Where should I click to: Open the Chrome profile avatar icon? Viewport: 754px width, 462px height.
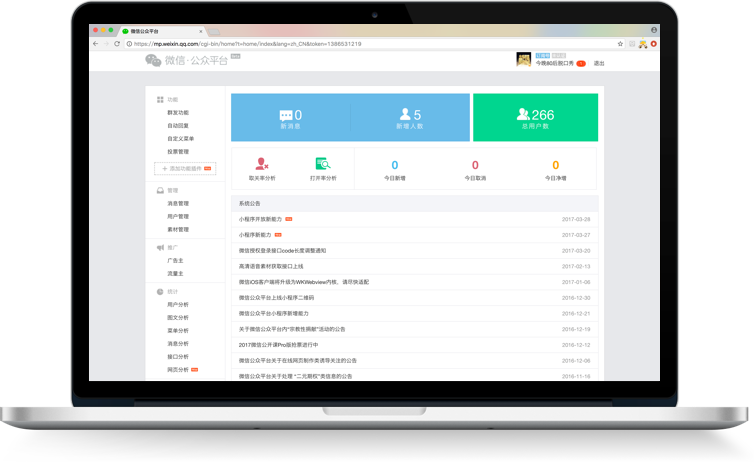click(654, 30)
